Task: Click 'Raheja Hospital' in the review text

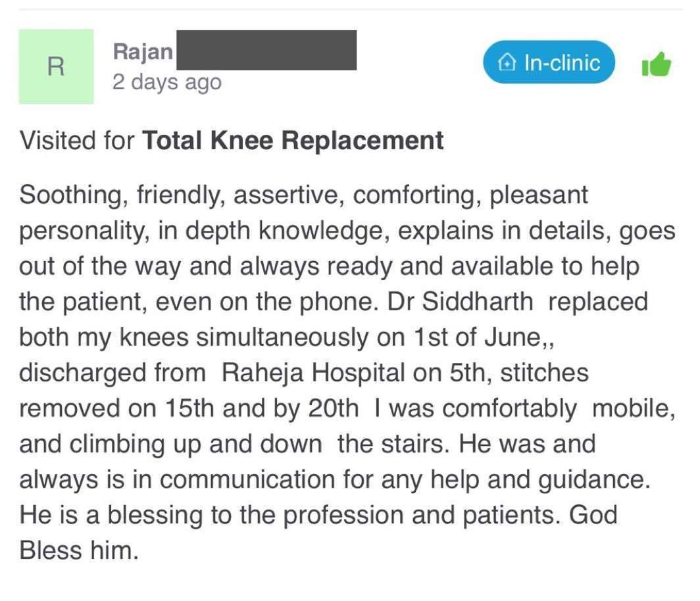Action: [314, 373]
